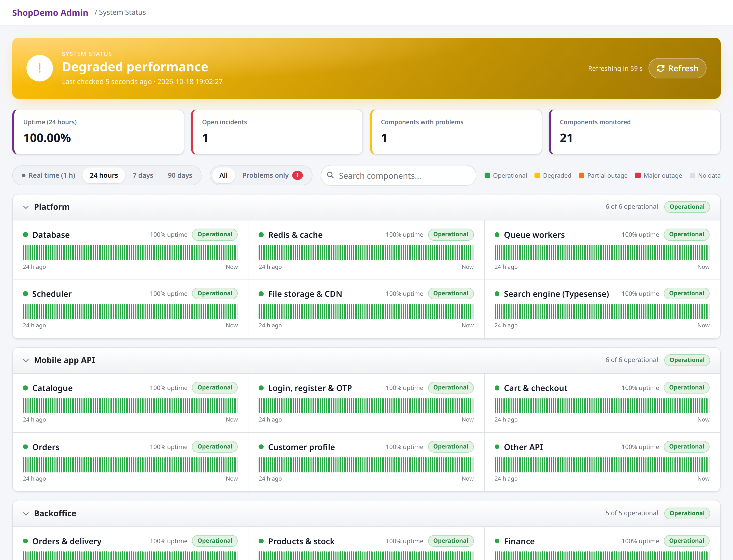Click the Cart & checkout name

(535, 388)
